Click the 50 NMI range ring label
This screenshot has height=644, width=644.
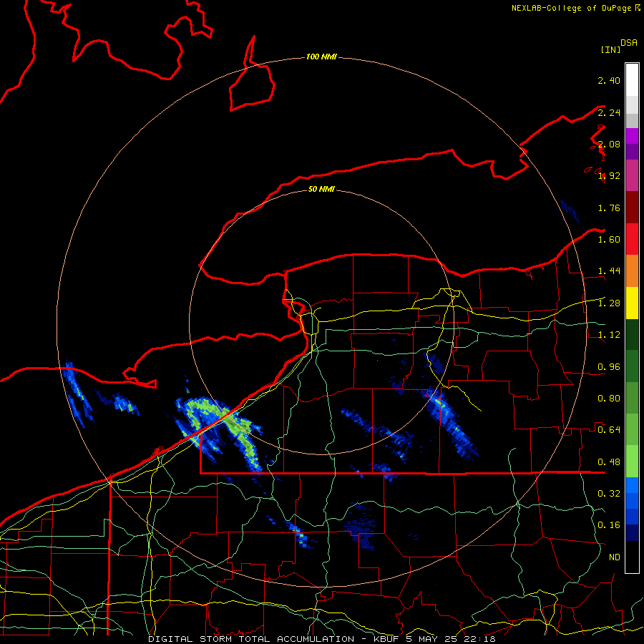321,189
